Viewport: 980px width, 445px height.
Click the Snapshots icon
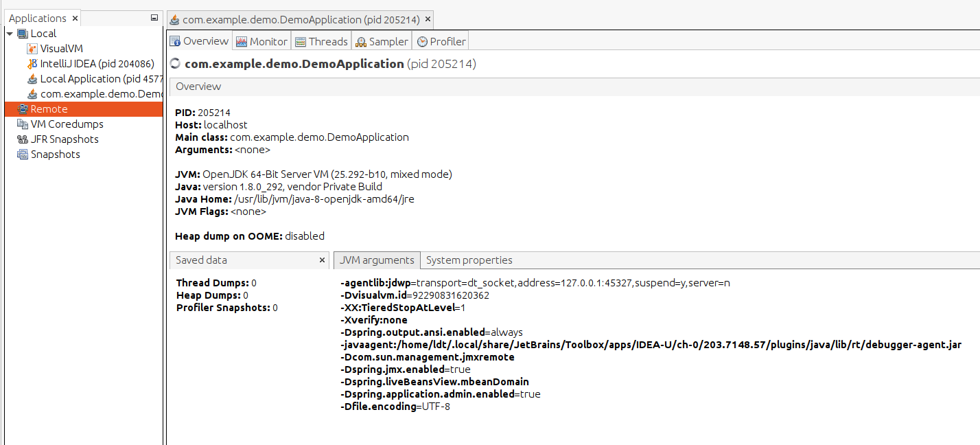coord(23,155)
